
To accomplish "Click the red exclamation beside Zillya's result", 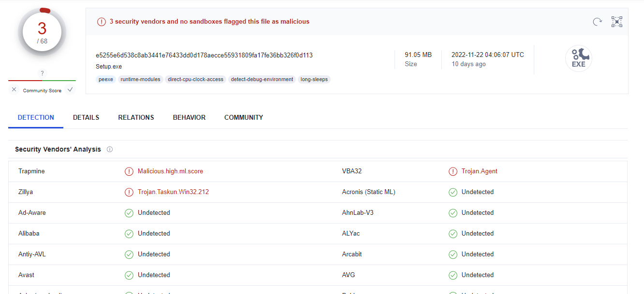I will point(129,192).
